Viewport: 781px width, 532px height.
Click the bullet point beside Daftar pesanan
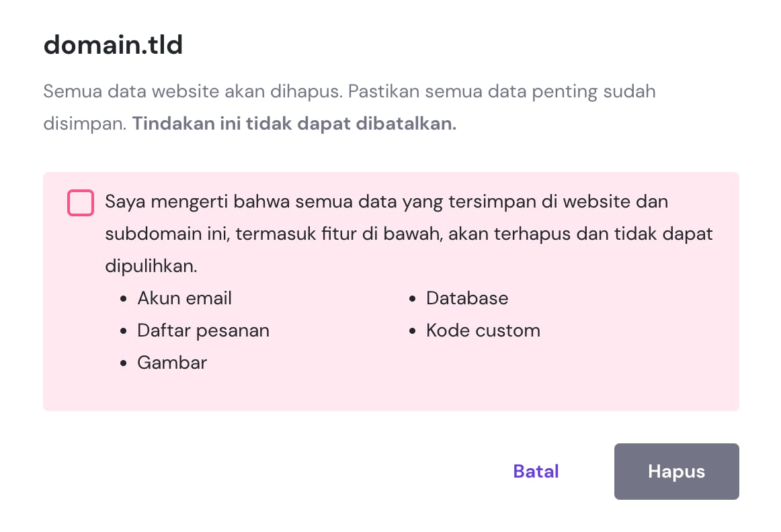click(123, 332)
